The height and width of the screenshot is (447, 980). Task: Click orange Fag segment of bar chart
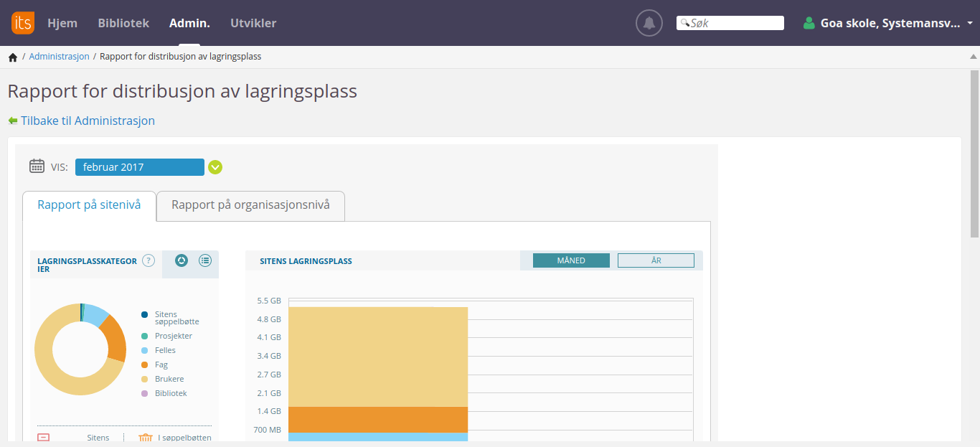(378, 420)
